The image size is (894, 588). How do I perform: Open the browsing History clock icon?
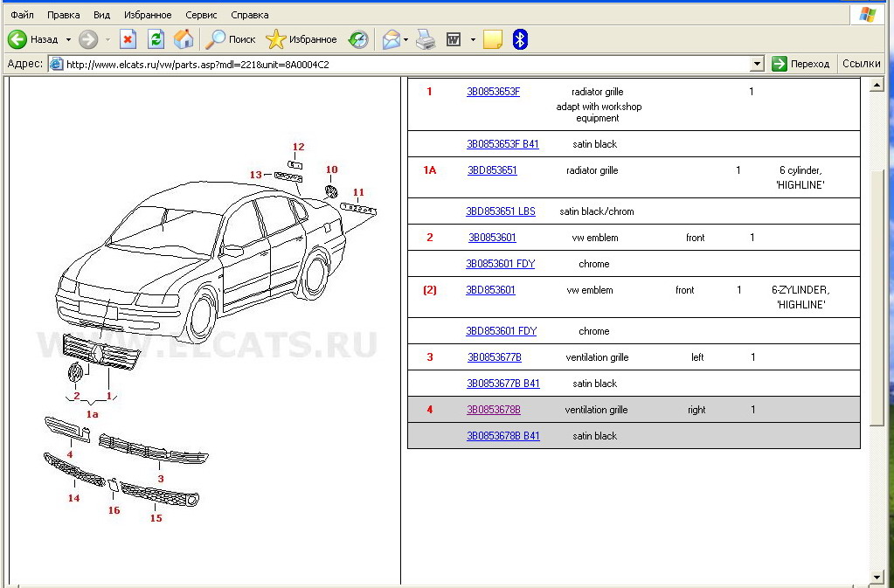[x=358, y=39]
